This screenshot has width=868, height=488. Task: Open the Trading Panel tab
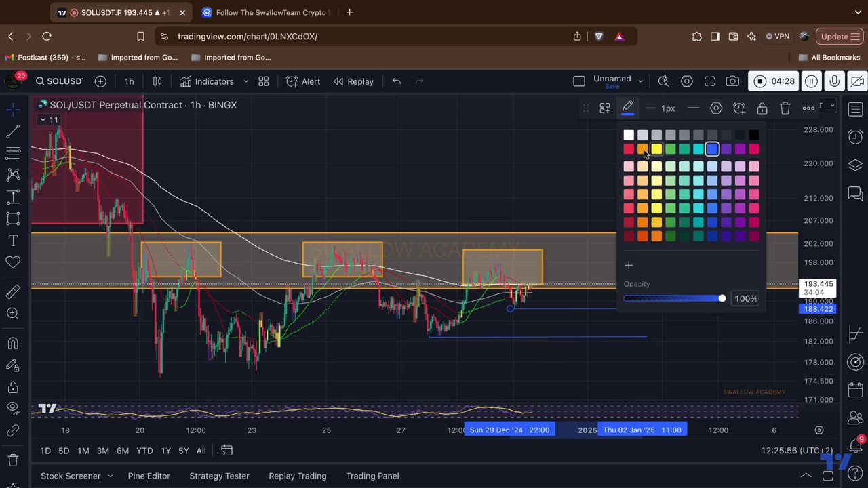[372, 476]
